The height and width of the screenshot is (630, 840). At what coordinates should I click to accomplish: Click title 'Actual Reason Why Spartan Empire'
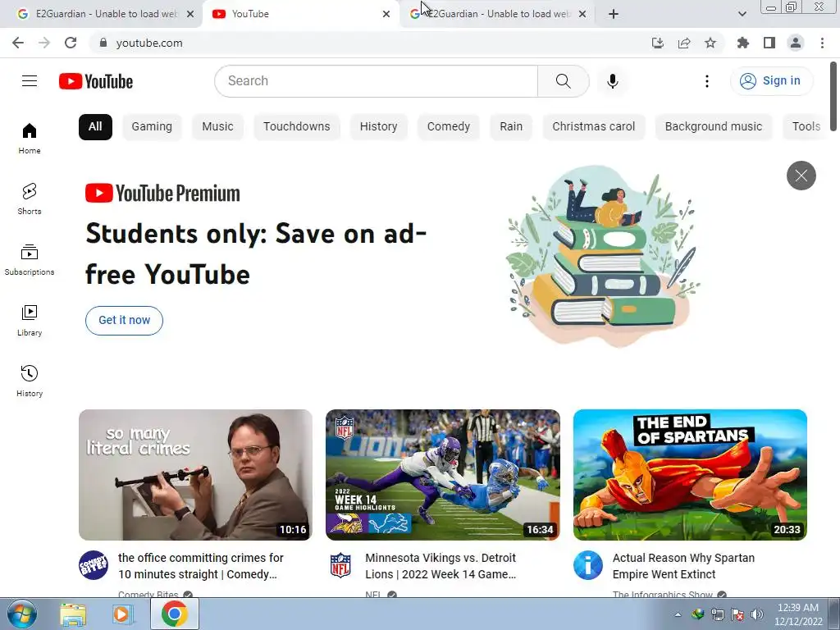683,566
